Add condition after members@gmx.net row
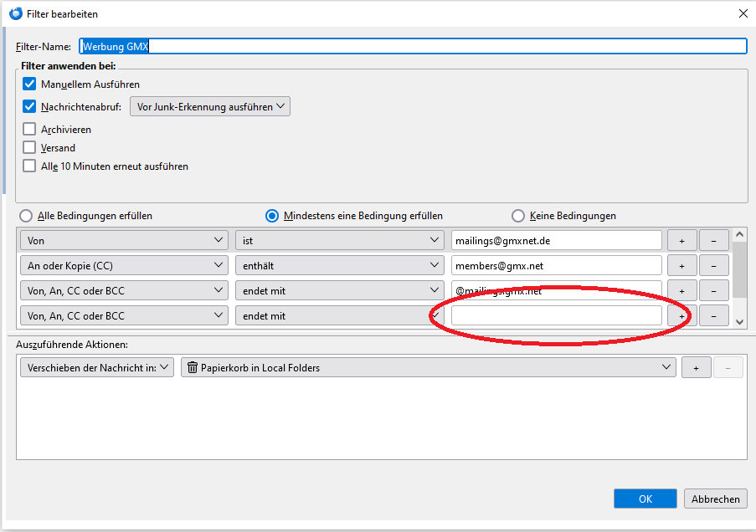The image size is (756, 532). [681, 265]
